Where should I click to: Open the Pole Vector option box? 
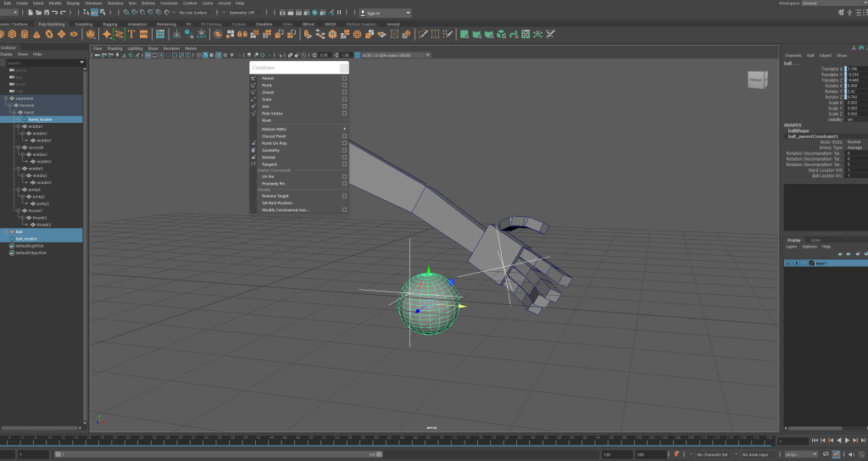click(x=344, y=114)
